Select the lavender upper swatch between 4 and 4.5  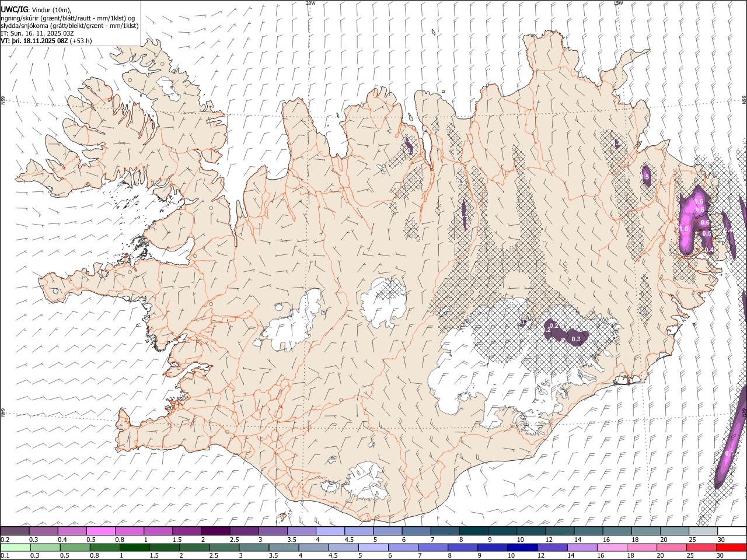tap(330, 531)
